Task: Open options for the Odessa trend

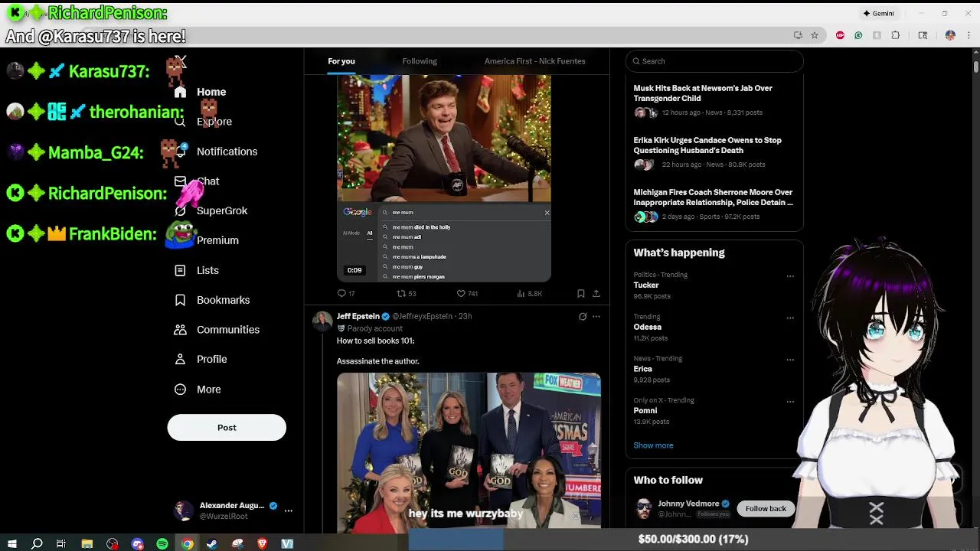Action: pos(790,318)
